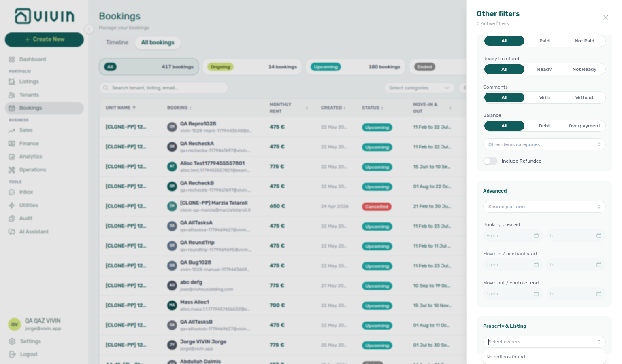This screenshot has width=622, height=364.
Task: Click the VIVIN logo
Action: pos(45,16)
